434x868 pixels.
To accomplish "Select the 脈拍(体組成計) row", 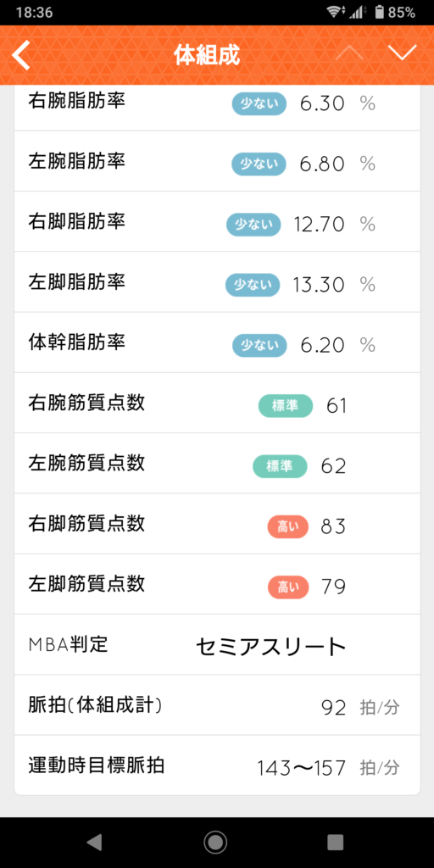I will (217, 705).
